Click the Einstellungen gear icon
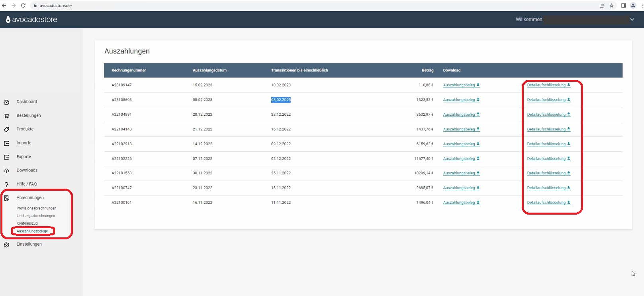Viewport: 644px width, 296px height. [6, 245]
